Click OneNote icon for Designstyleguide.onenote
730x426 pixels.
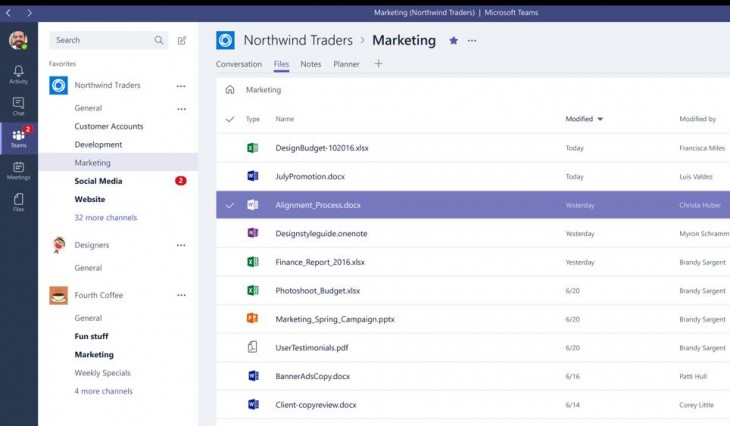(252, 233)
